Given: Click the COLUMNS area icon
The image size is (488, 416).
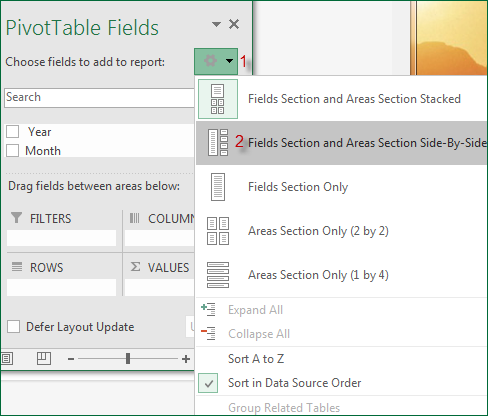Looking at the screenshot, I should coord(135,218).
